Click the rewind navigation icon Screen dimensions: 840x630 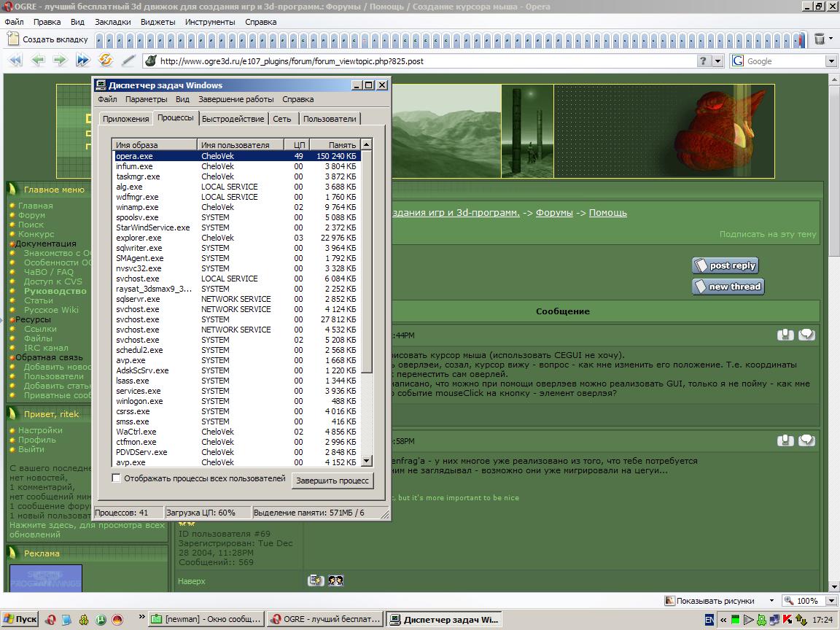[x=15, y=61]
